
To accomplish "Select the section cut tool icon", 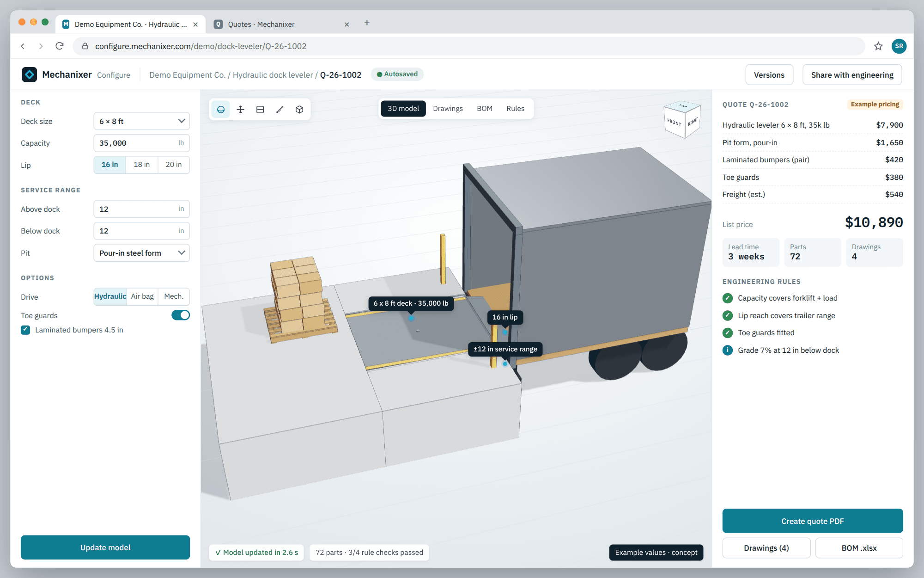I will pos(260,109).
